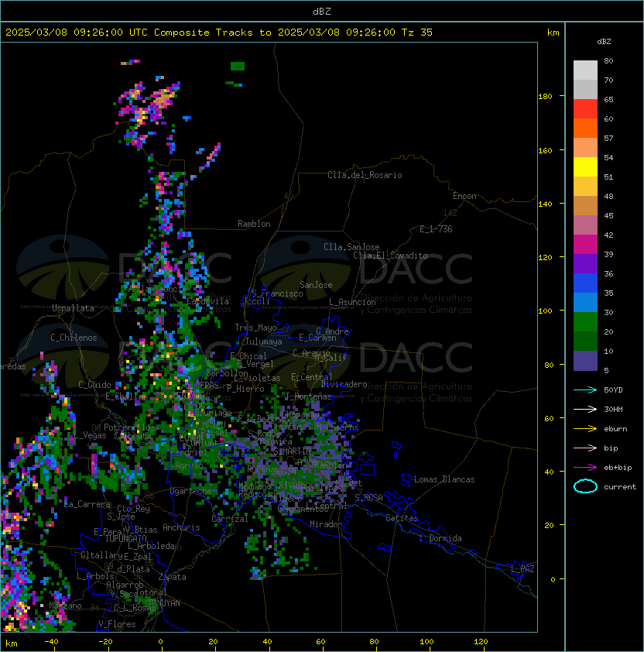Click the 'Clla.del_Rosario' map label
This screenshot has width=644, height=652.
click(x=365, y=175)
